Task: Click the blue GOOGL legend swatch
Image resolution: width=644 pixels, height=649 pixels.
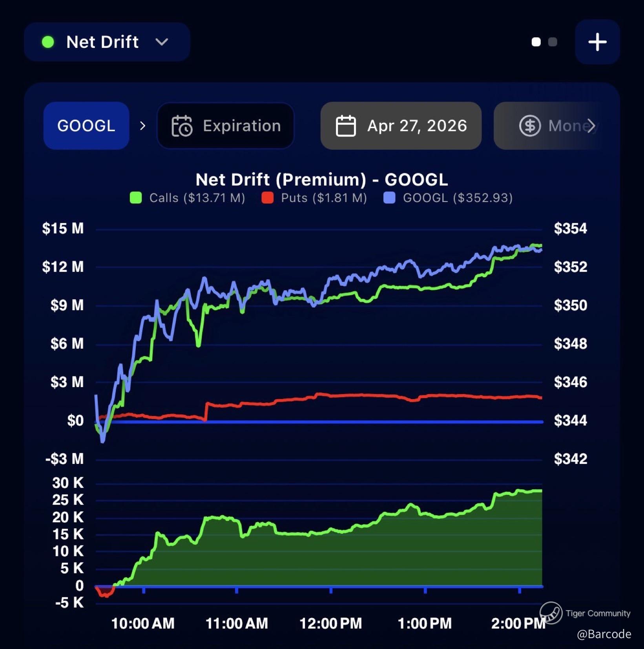Action: pyautogui.click(x=389, y=198)
